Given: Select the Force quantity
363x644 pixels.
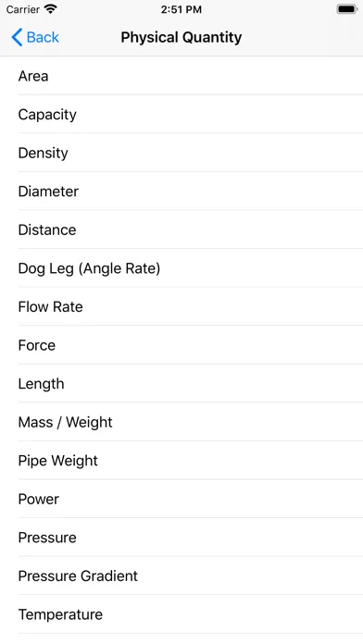Looking at the screenshot, I should [181, 345].
